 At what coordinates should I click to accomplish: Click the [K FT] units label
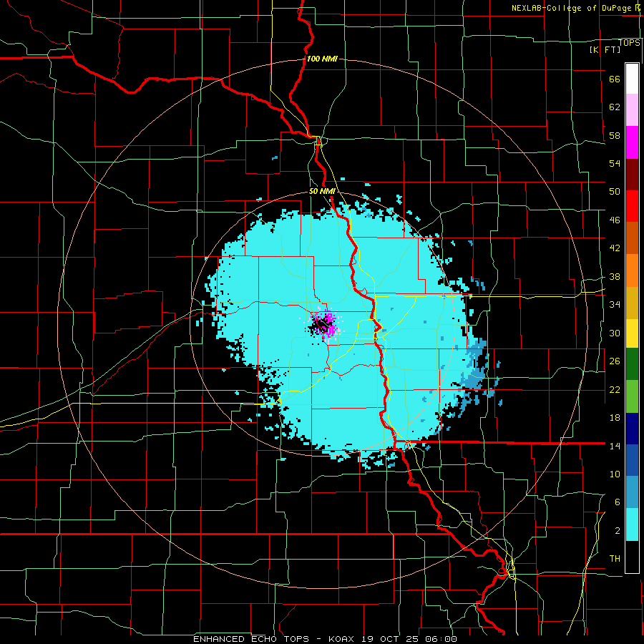605,49
